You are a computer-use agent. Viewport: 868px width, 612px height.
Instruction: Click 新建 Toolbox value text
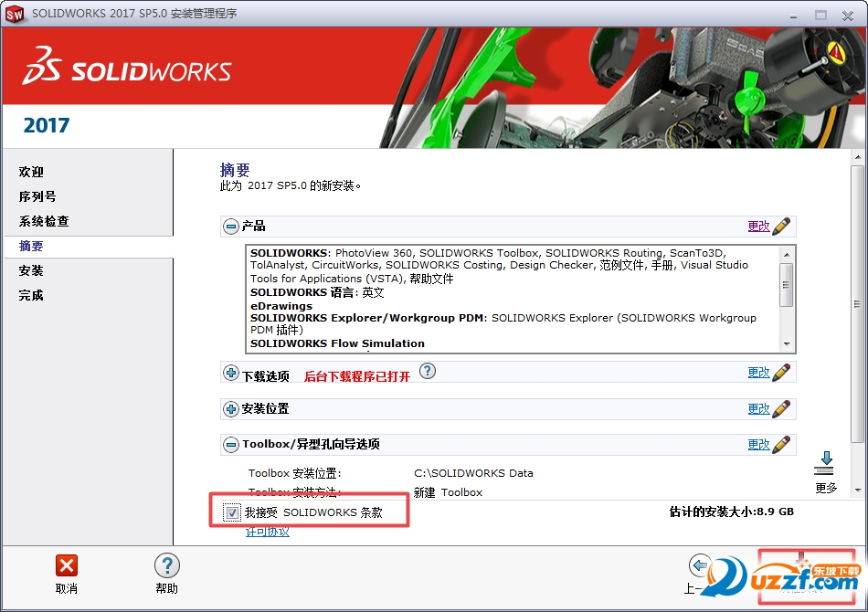click(x=448, y=492)
